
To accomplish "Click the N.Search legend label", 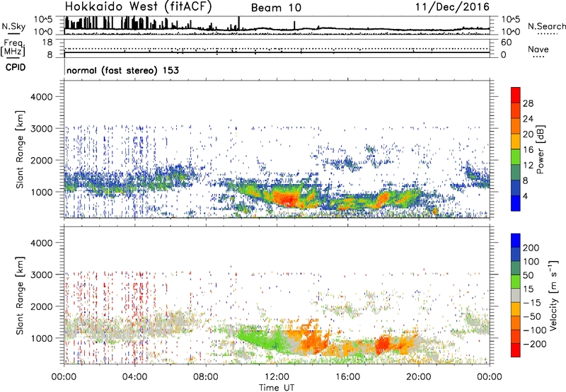I will 546,26.
